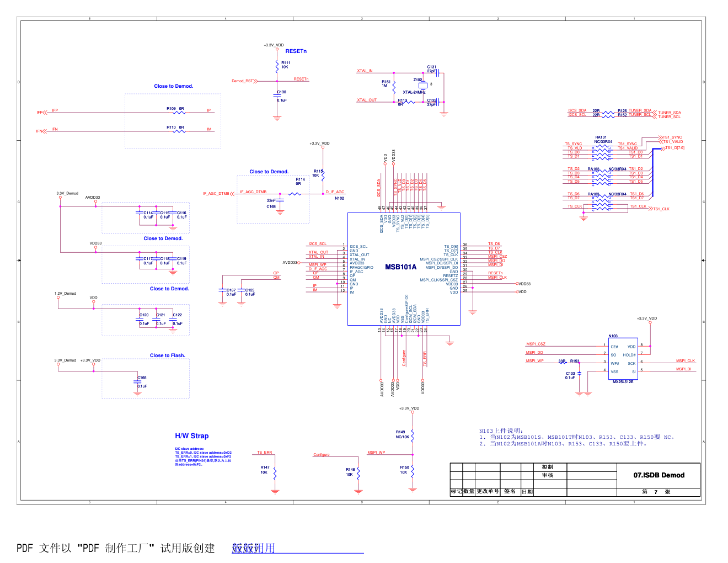Click resistor designator R153
Screen dimensions: 728x563
coord(575,362)
